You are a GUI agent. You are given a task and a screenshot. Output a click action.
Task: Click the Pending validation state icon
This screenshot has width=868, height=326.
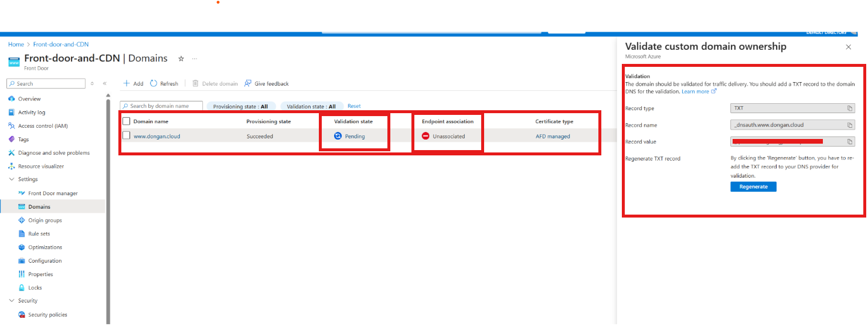tap(338, 136)
